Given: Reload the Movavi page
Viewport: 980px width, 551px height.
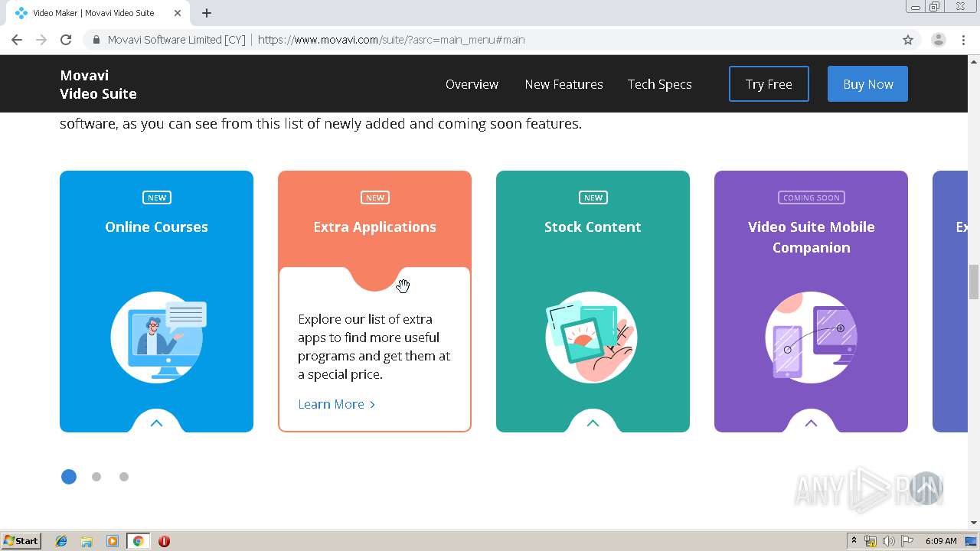Looking at the screenshot, I should coord(66,40).
